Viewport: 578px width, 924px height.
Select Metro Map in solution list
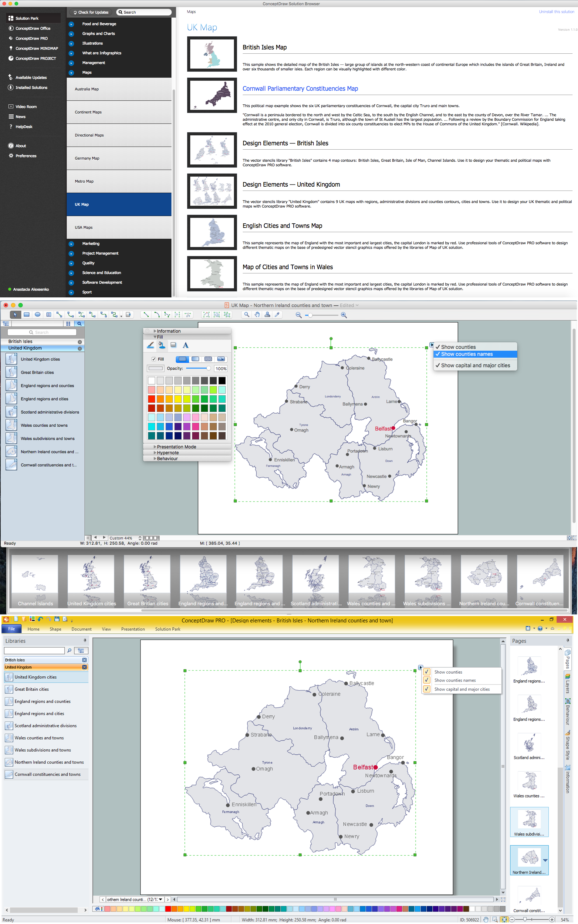(x=119, y=181)
